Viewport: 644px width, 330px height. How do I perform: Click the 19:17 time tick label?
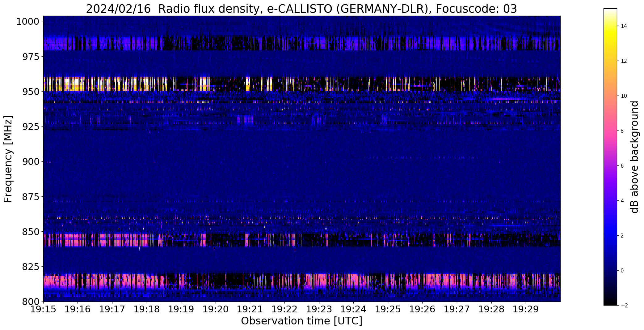click(112, 309)
